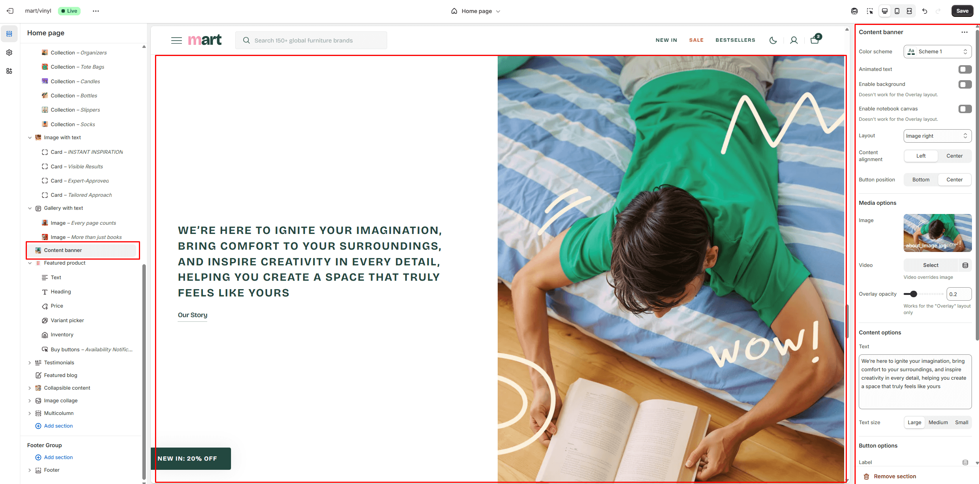Open the shopping cart icon
The width and height of the screenshot is (980, 484).
(815, 39)
